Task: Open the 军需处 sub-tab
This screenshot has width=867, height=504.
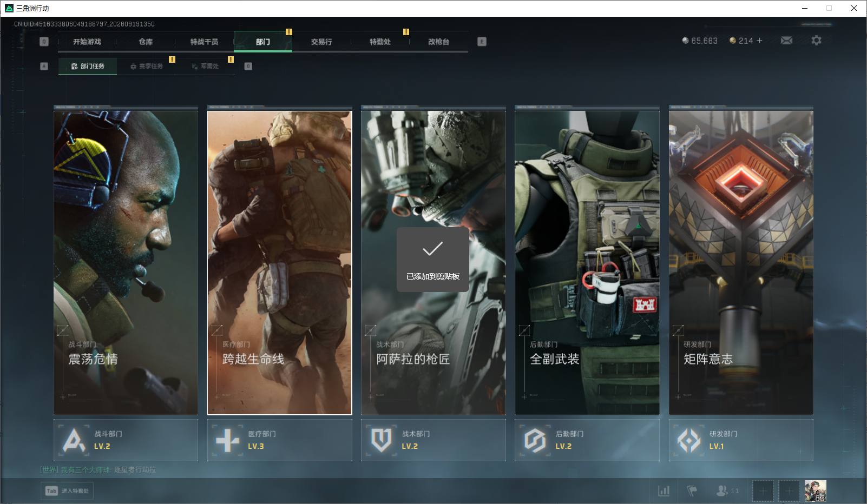Action: coord(205,66)
